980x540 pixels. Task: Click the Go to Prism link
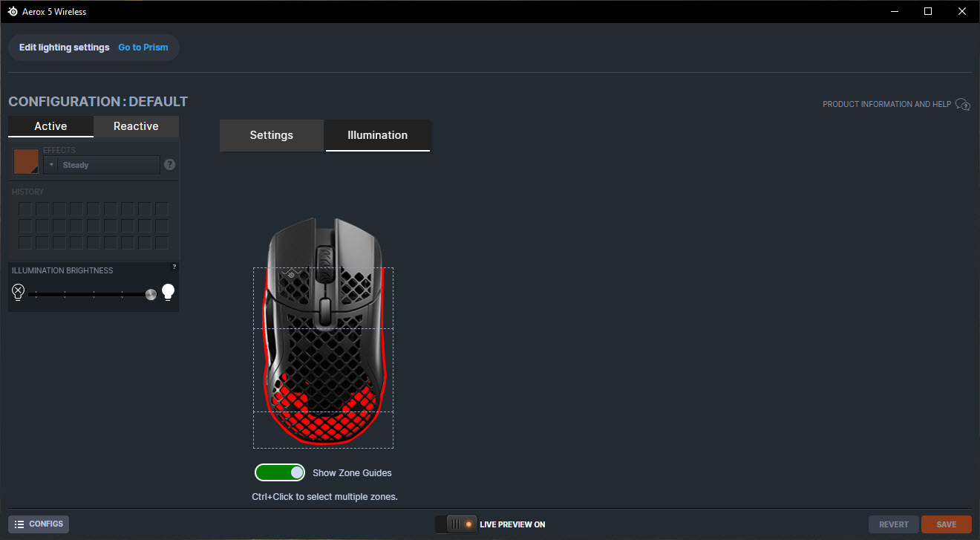pos(143,48)
